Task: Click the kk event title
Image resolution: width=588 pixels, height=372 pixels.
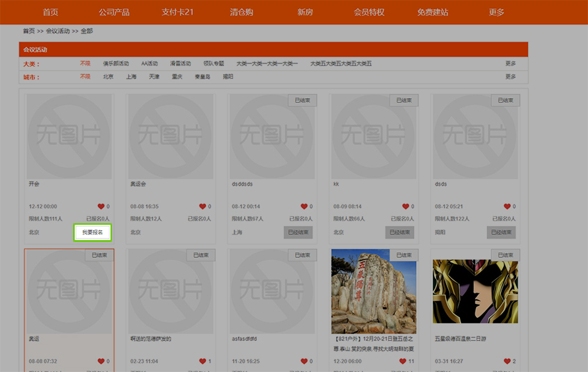Action: [x=336, y=184]
